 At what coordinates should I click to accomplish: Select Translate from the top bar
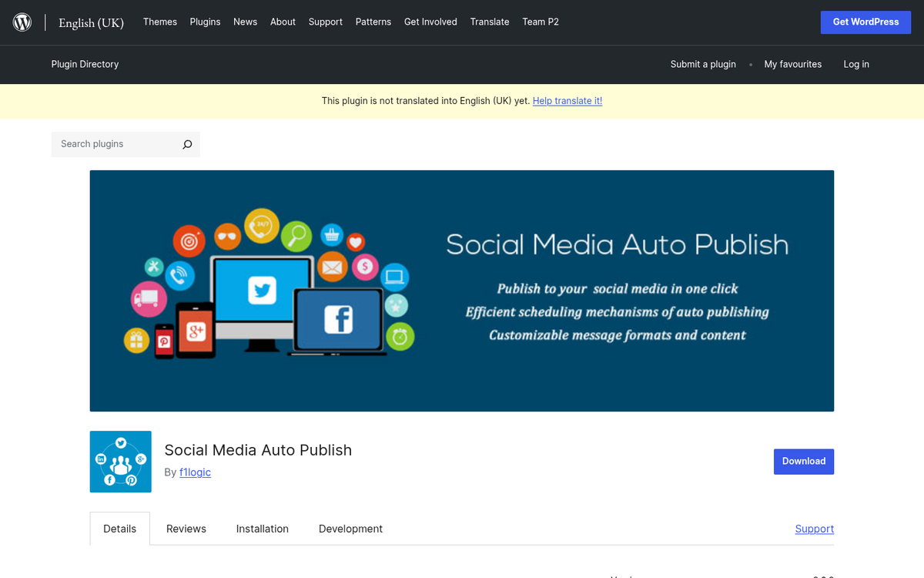click(x=490, y=22)
